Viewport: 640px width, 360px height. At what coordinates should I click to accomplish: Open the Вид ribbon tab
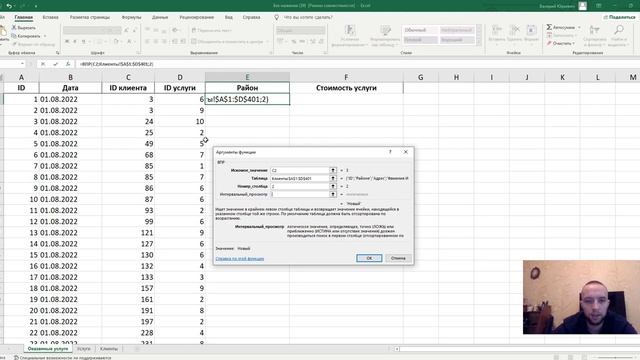coord(229,17)
